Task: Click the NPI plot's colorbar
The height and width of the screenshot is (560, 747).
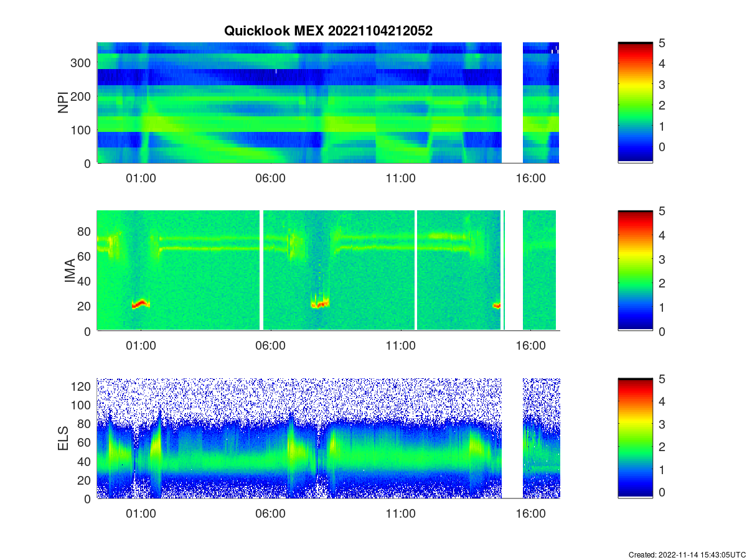Action: point(636,103)
